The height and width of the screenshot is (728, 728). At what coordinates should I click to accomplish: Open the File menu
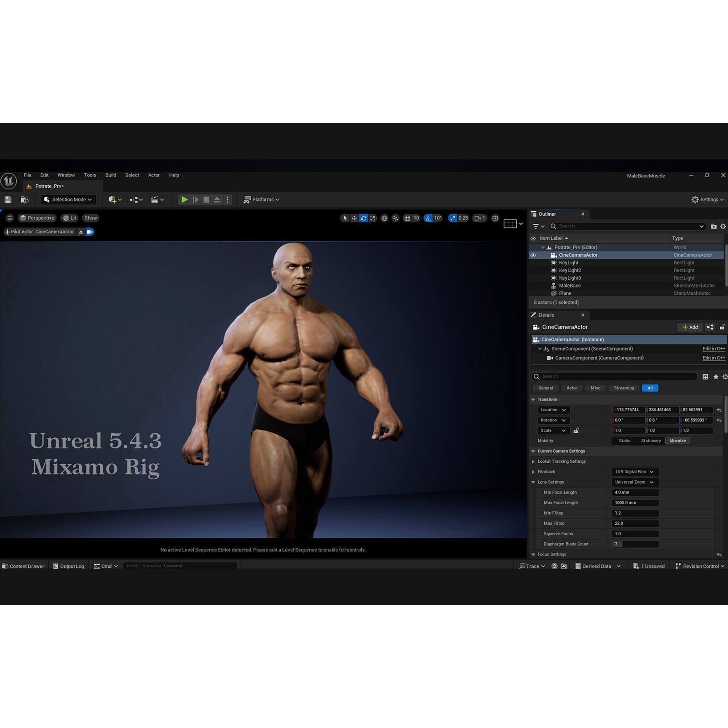coord(27,175)
